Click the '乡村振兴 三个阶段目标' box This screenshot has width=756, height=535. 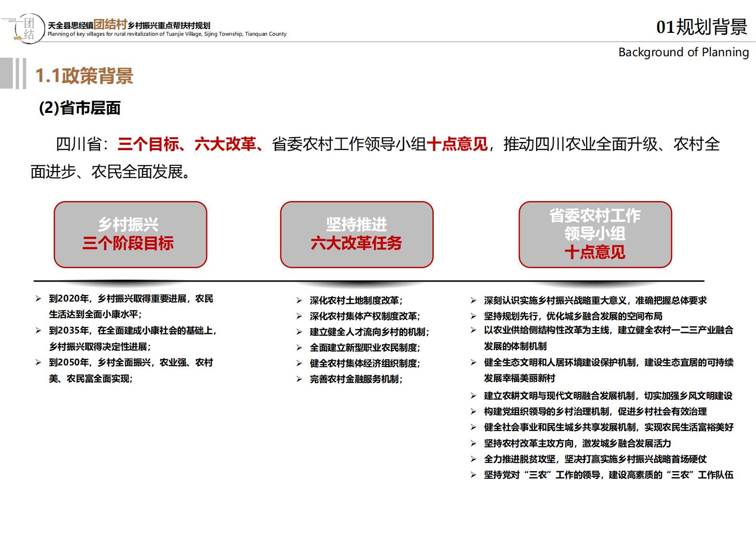130,234
